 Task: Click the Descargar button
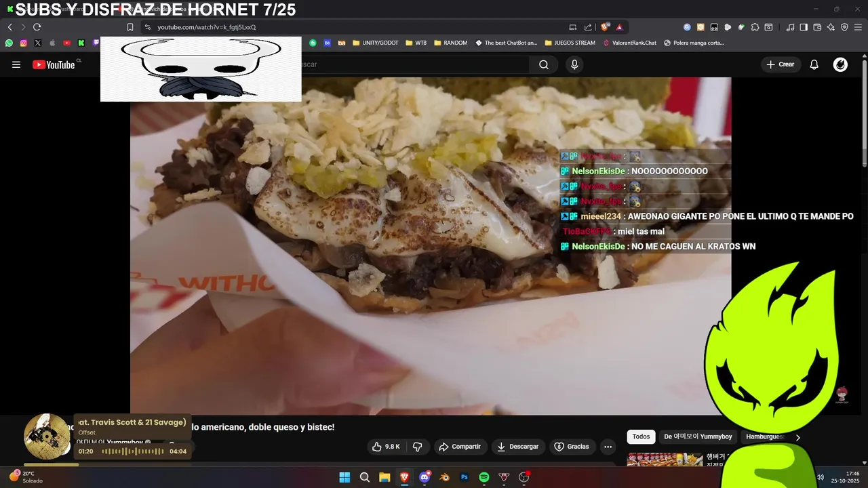pos(517,447)
